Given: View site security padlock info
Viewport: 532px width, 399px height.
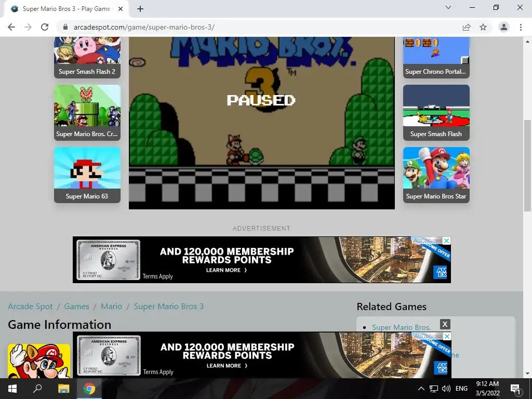Looking at the screenshot, I should 65,27.
